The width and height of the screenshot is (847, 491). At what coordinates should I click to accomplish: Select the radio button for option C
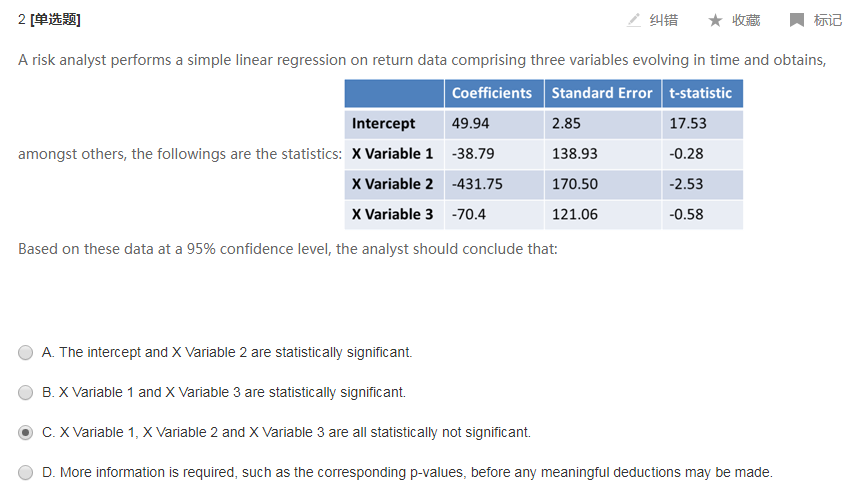click(x=25, y=433)
